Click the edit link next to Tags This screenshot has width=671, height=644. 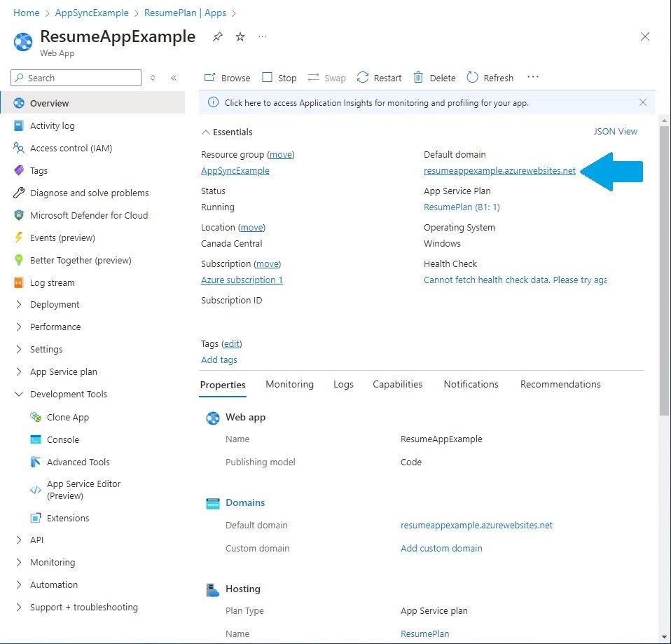(x=232, y=344)
